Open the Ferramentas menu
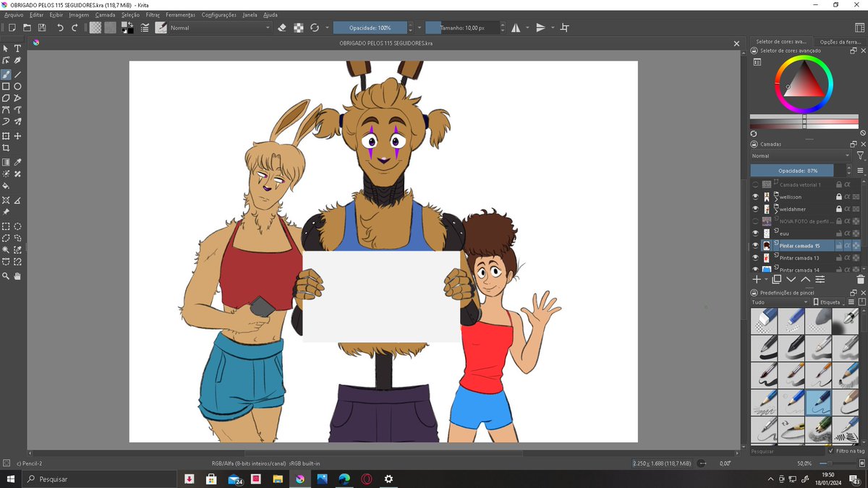The width and height of the screenshot is (868, 488). click(x=180, y=14)
